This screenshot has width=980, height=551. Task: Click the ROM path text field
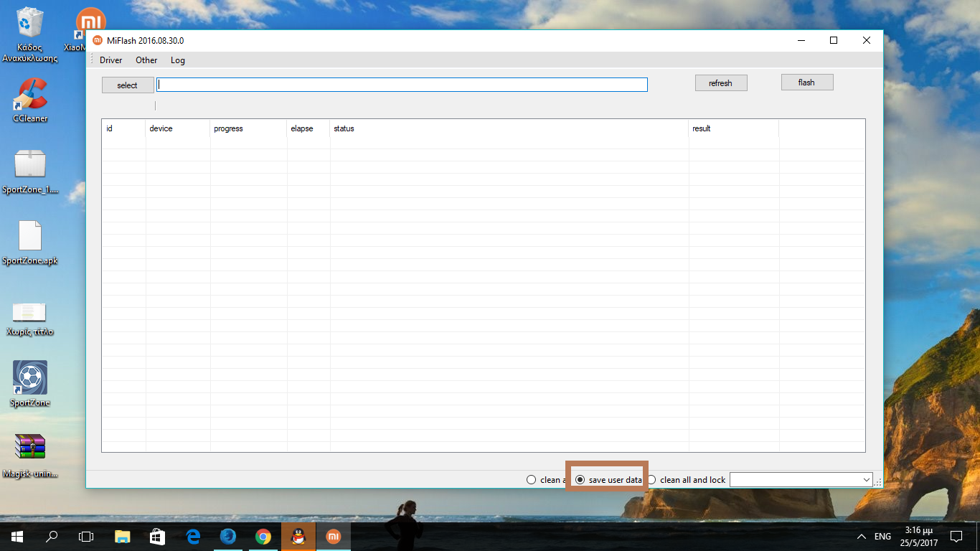coord(402,85)
